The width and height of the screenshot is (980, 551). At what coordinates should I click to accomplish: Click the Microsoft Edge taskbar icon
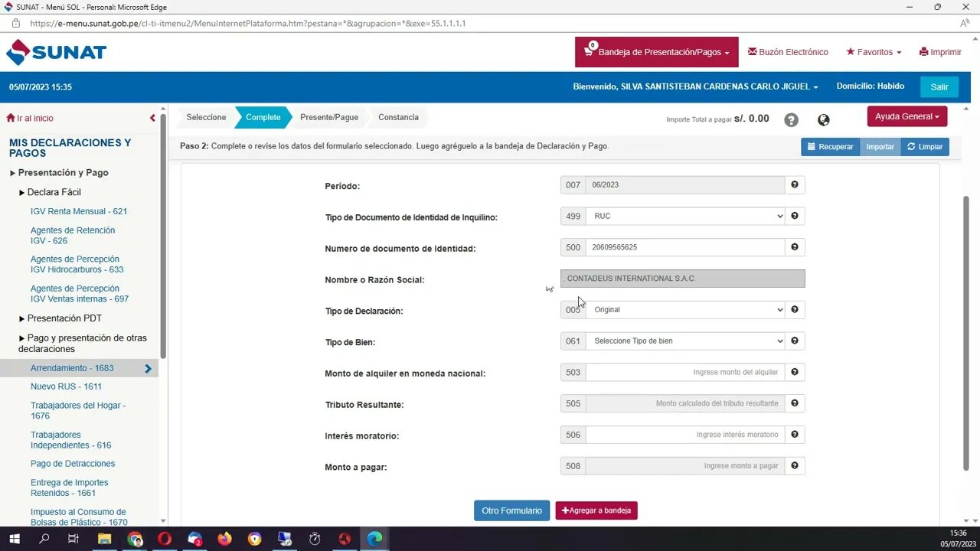[x=374, y=539]
